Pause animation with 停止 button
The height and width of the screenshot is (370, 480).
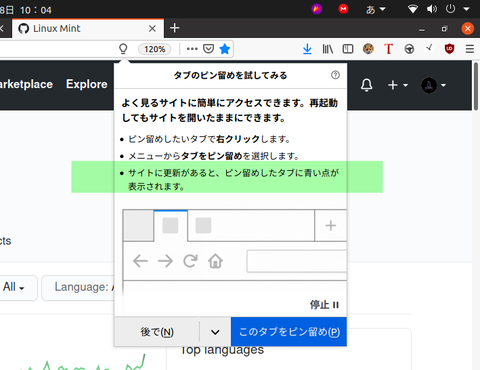pyautogui.click(x=324, y=305)
